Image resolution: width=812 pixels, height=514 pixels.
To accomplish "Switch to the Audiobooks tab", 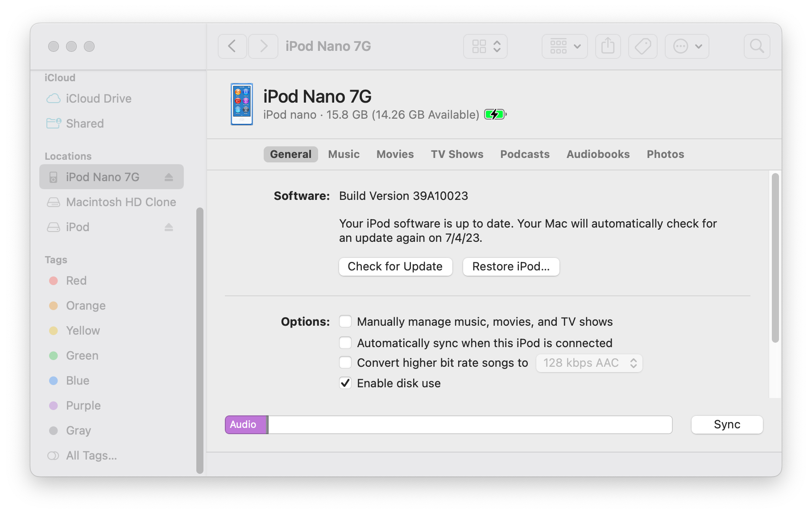I will click(x=598, y=154).
